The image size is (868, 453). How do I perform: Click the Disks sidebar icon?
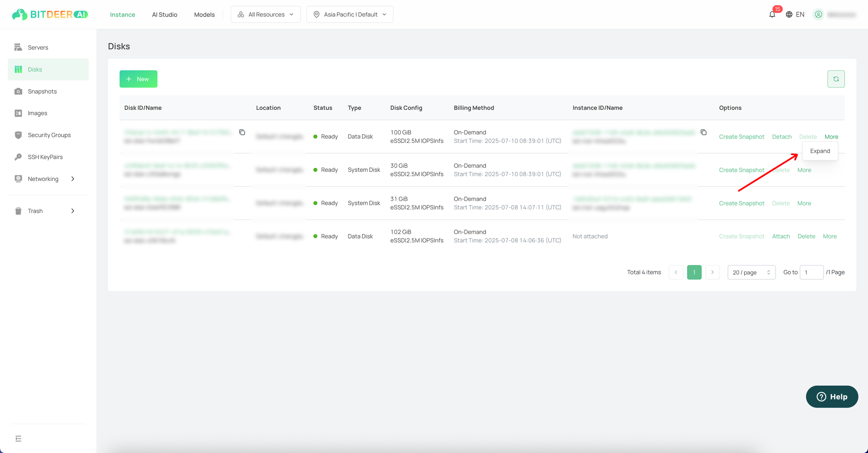pyautogui.click(x=18, y=69)
